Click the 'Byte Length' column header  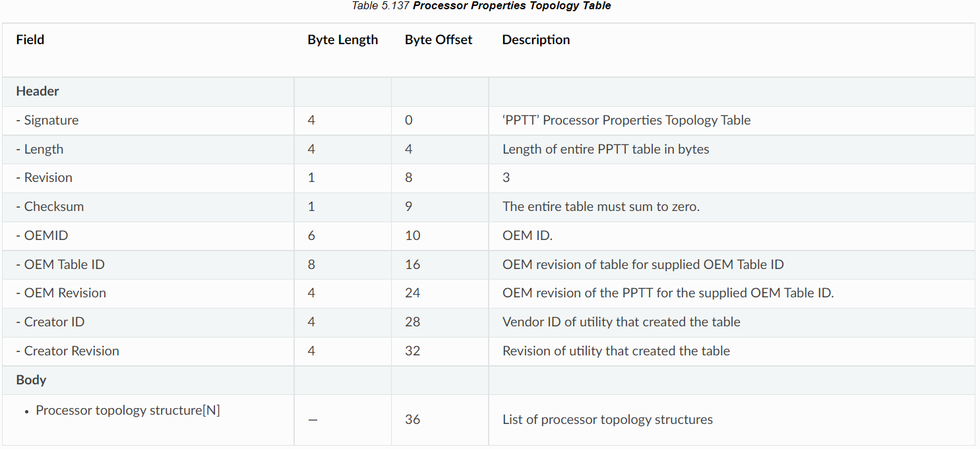[342, 40]
